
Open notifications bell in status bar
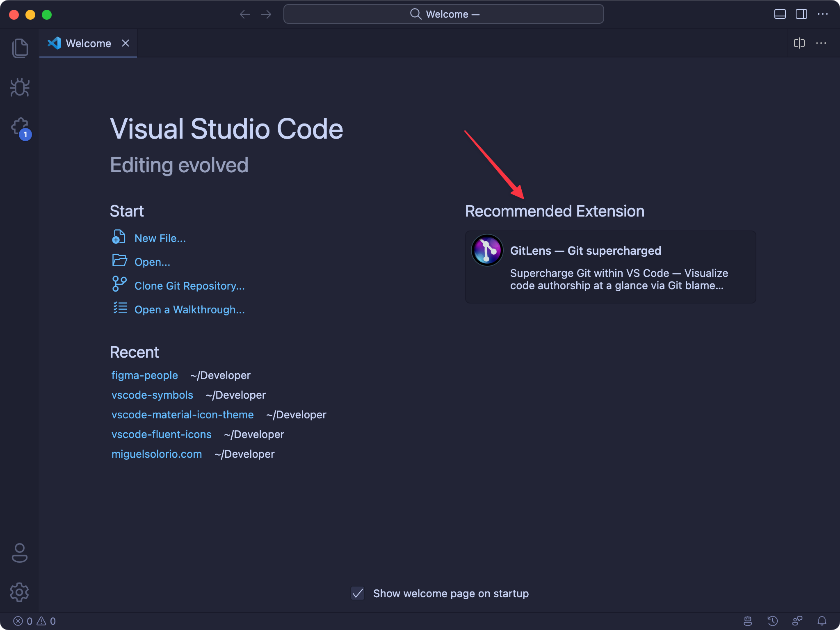coord(822,621)
